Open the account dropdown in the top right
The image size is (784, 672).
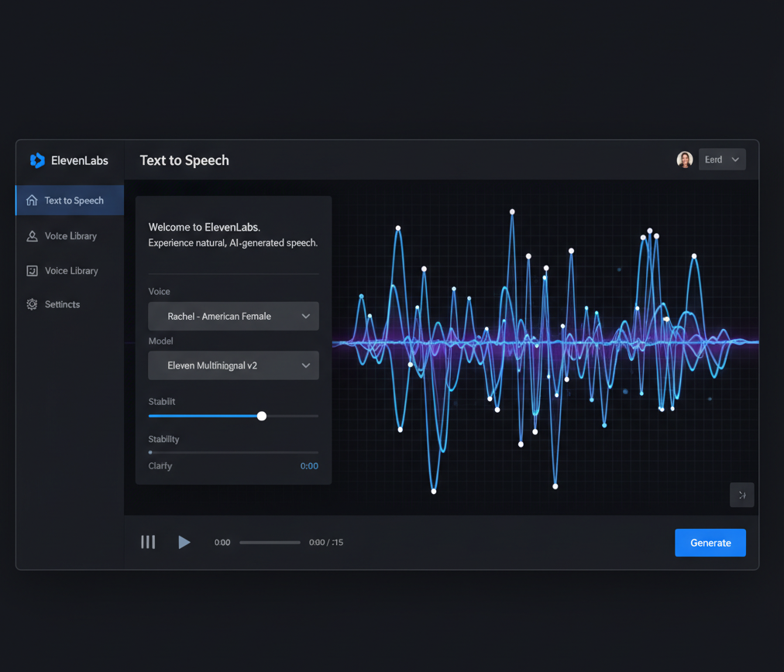(722, 159)
